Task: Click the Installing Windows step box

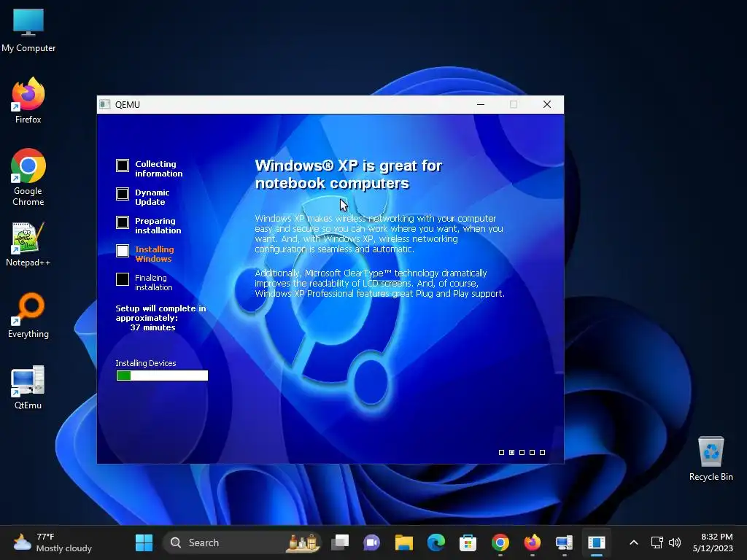Action: pos(123,251)
